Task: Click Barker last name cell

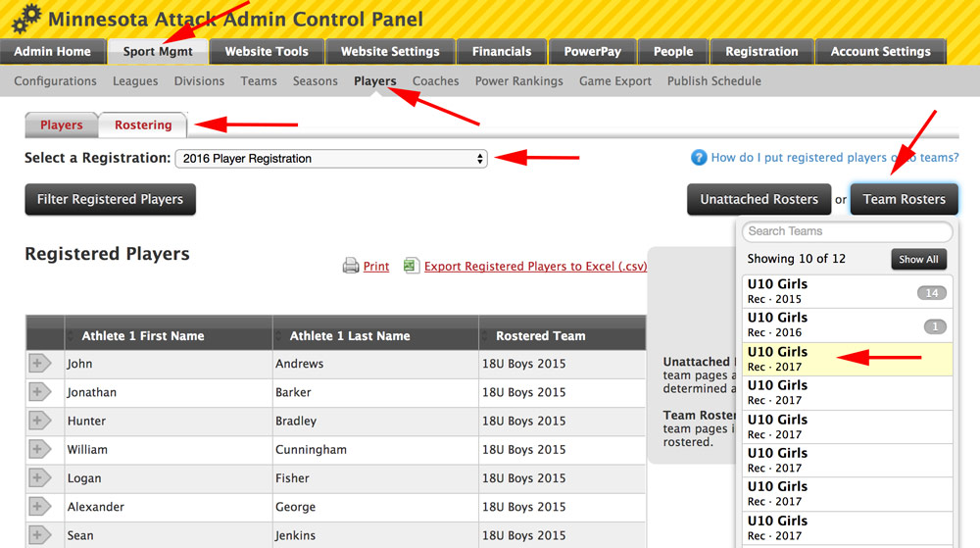Action: (x=375, y=392)
